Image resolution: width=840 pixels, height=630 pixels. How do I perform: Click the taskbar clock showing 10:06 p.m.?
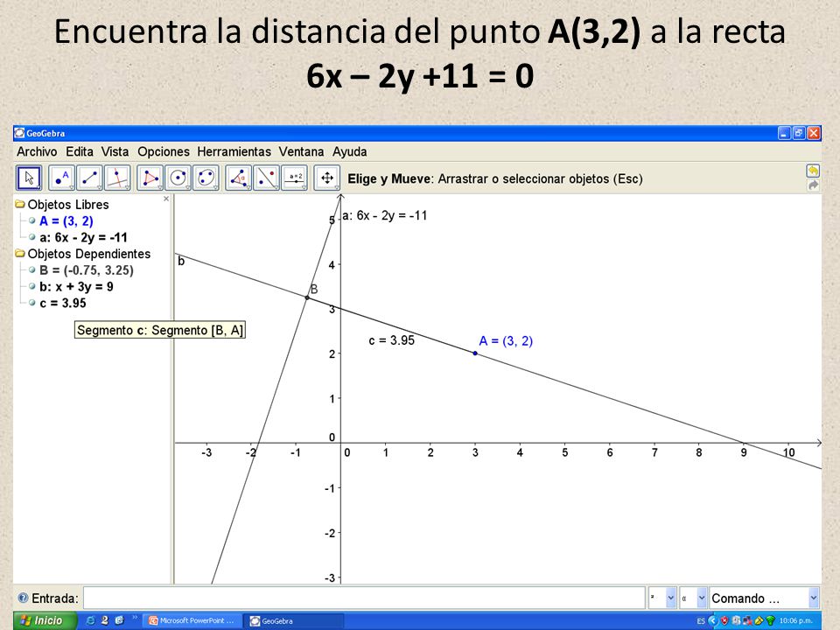pos(795,620)
